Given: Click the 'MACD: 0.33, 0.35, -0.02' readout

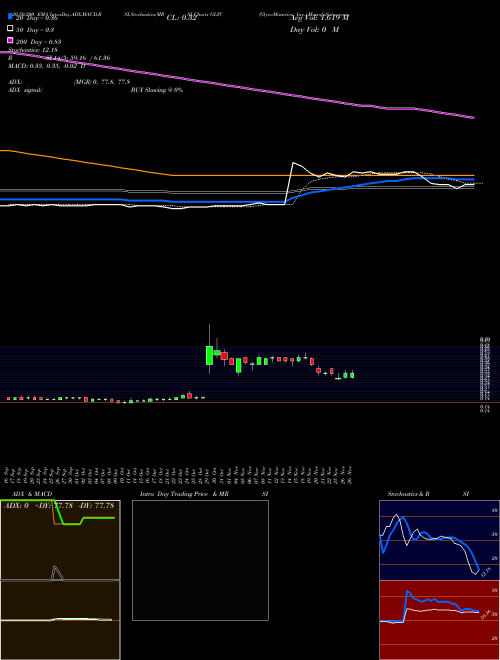Looking at the screenshot, I should tap(46, 66).
